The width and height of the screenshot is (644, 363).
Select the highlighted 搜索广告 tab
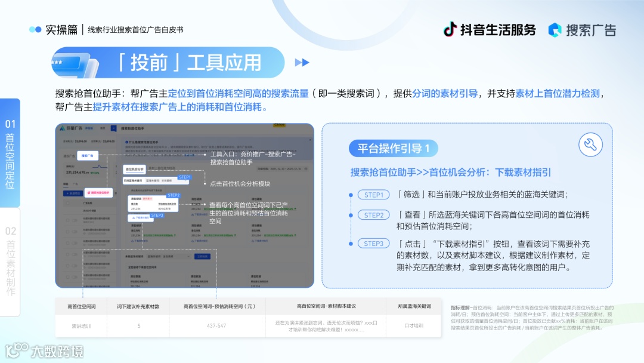[88, 156]
